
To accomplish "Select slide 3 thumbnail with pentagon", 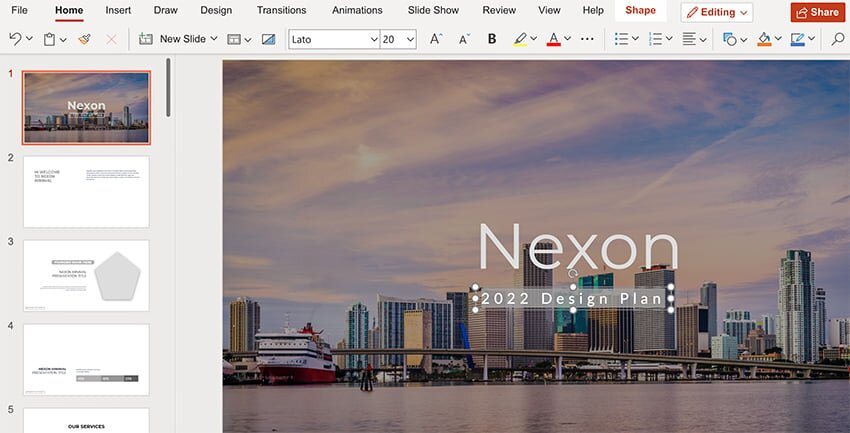I will coord(86,275).
